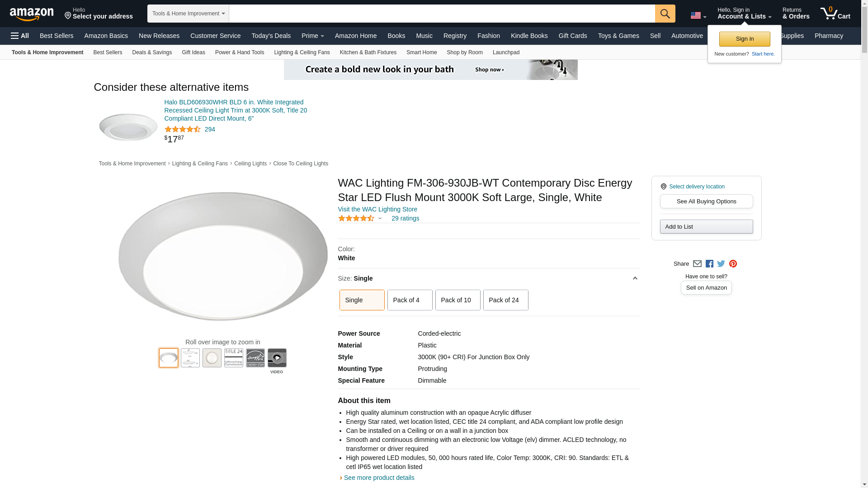The image size is (868, 488).
Task: Open the search category dropdown
Action: pos(188,14)
